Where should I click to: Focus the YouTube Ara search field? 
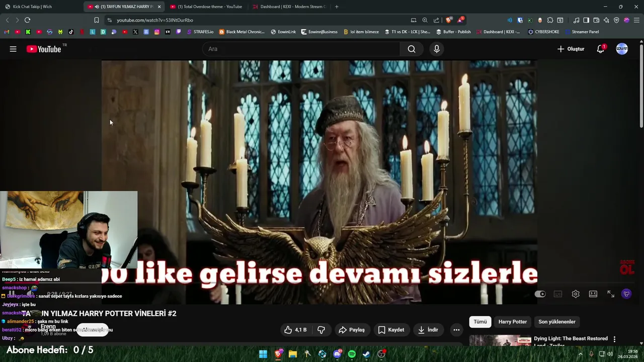click(301, 49)
